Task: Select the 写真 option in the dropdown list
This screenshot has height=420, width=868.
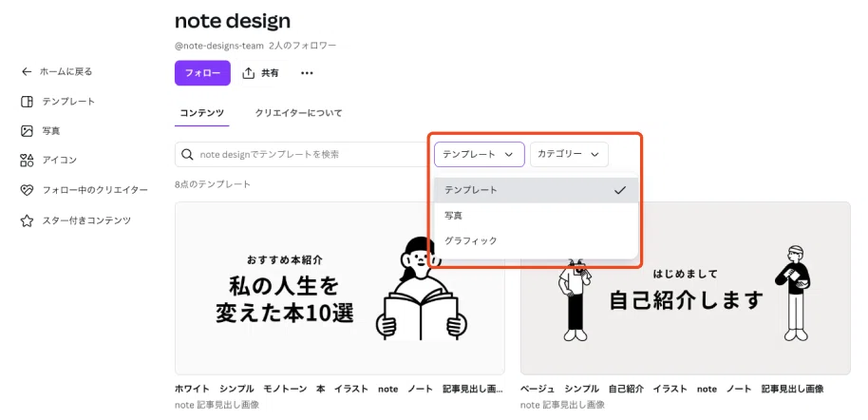Action: pyautogui.click(x=536, y=216)
